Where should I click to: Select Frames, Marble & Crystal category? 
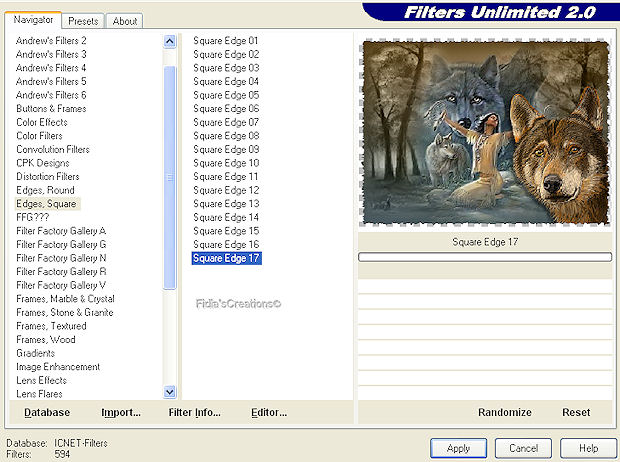point(65,299)
